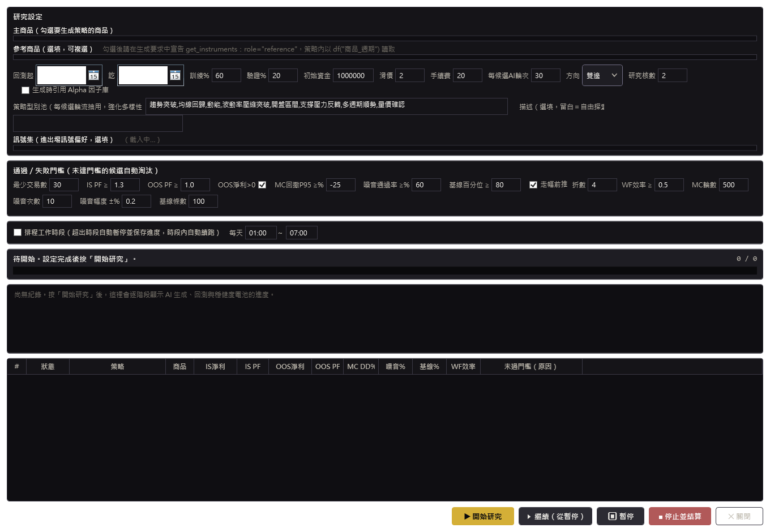Click the 基線條數 field showing 100
770x532 pixels.
pos(203,201)
